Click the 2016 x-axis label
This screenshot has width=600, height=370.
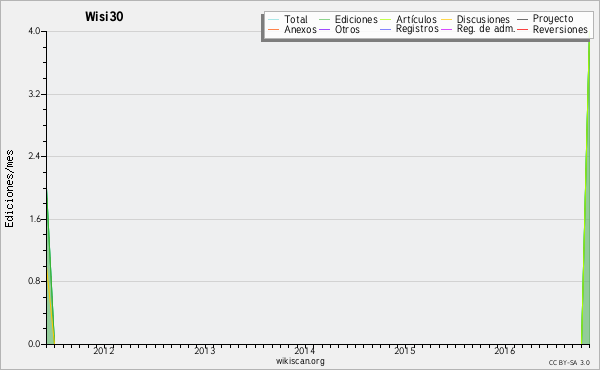[x=505, y=350]
